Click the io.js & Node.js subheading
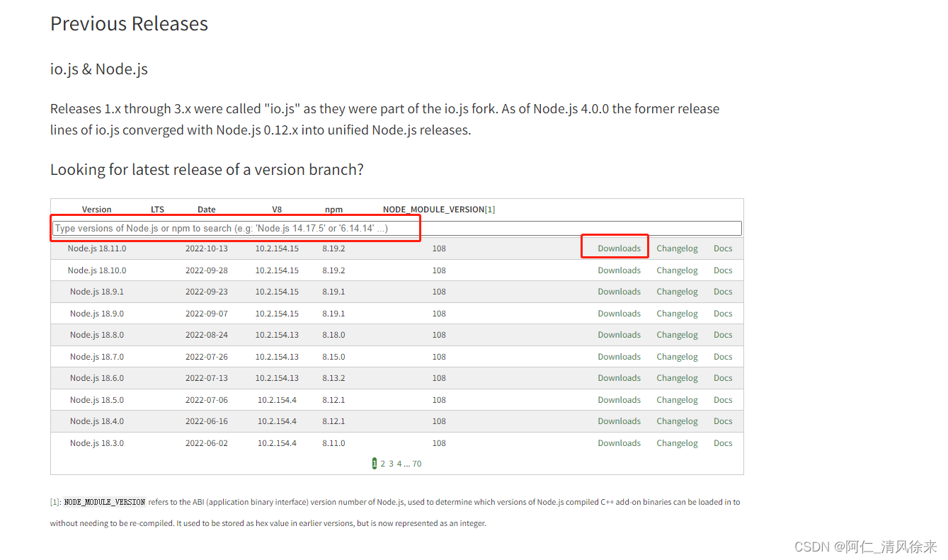 click(x=99, y=69)
